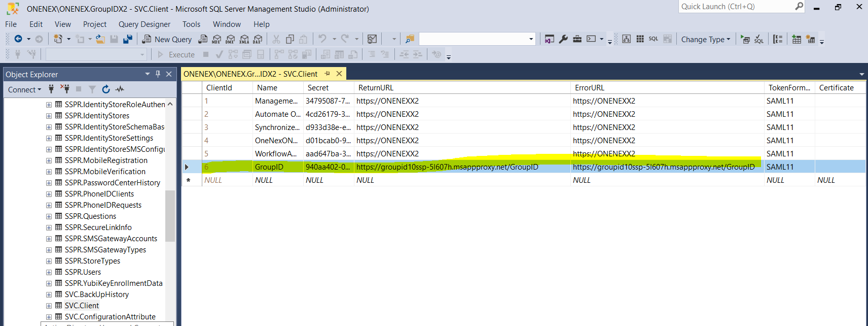Click Activity Monitor icon in Object Explorer
Viewport: 868px width, 326px height.
(x=120, y=89)
